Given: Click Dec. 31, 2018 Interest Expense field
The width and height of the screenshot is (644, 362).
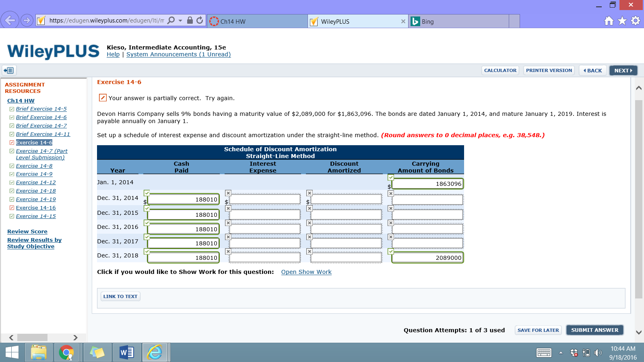Looking at the screenshot, I should (265, 257).
